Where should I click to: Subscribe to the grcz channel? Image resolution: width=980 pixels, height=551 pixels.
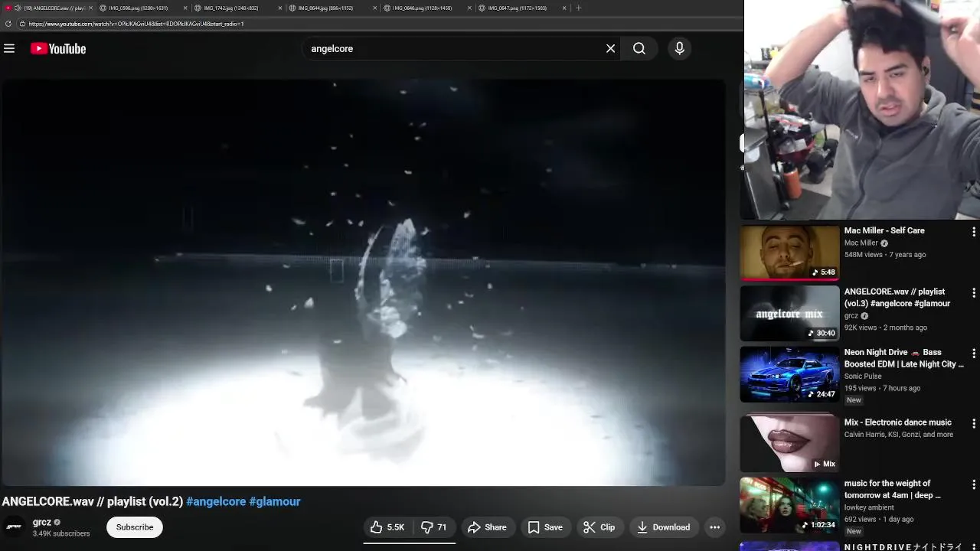coord(135,527)
